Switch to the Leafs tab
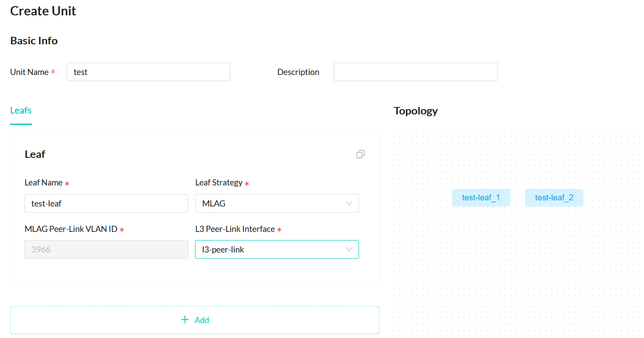 (x=21, y=110)
